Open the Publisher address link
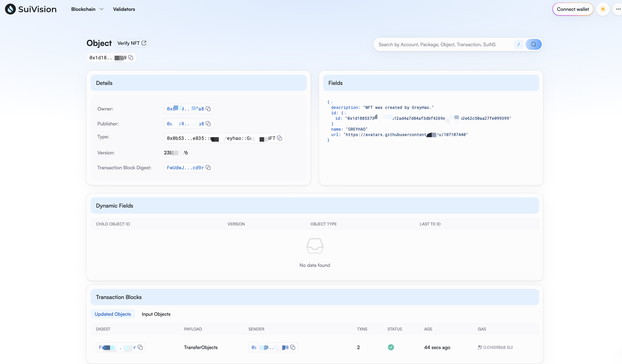622x364 pixels. click(185, 124)
